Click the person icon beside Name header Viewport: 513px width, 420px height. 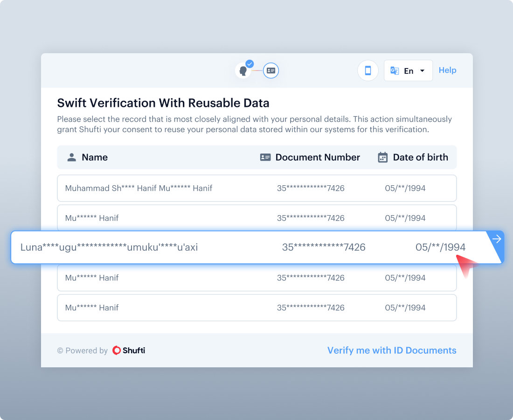tap(71, 157)
